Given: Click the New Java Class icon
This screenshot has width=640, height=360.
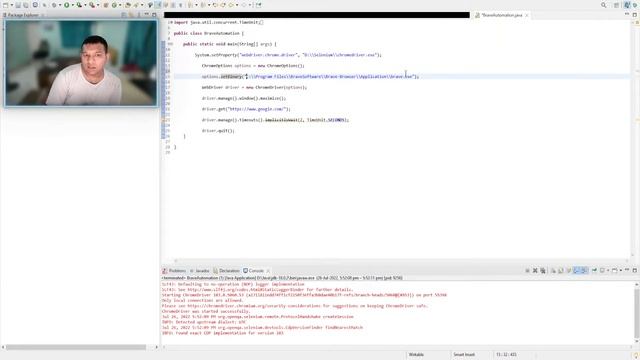Looking at the screenshot, I should click(114, 5).
